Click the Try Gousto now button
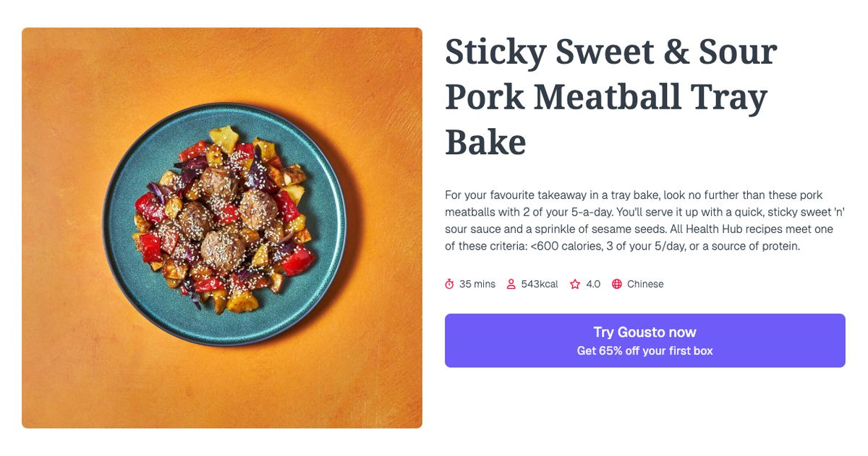The image size is (868, 456). click(x=644, y=332)
